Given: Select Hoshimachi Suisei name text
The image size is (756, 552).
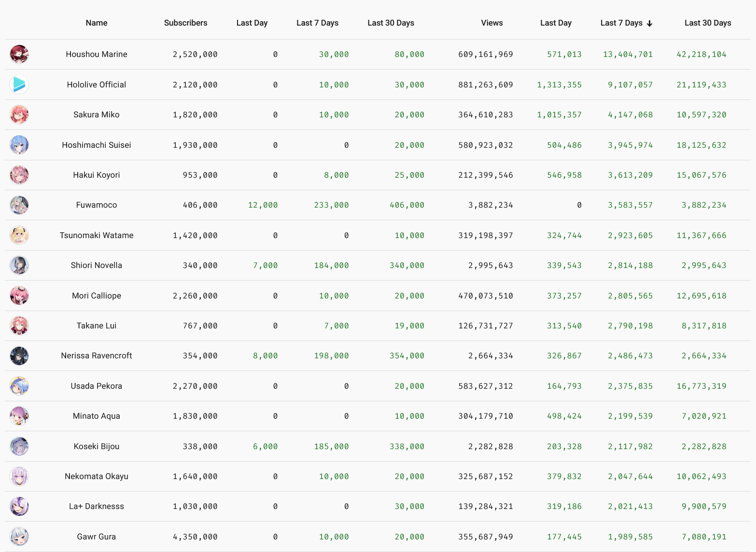Looking at the screenshot, I should [x=97, y=145].
